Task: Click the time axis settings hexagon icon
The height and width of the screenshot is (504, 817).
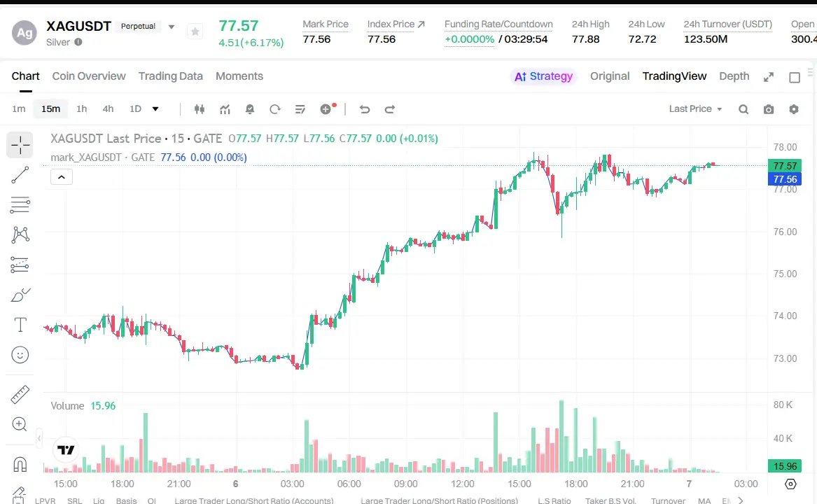Action: pyautogui.click(x=790, y=484)
